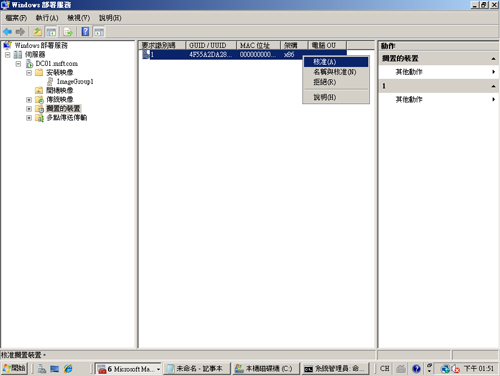
Task: Click the network tray icon
Action: pyautogui.click(x=446, y=369)
